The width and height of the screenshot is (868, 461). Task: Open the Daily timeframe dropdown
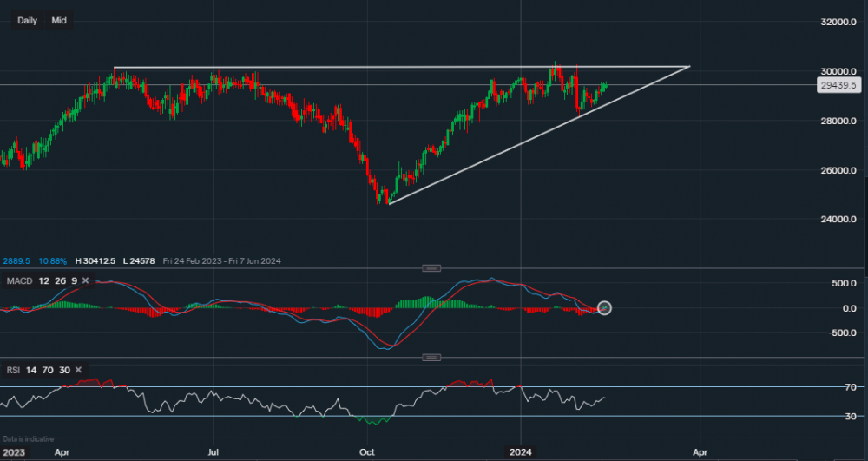pos(28,20)
